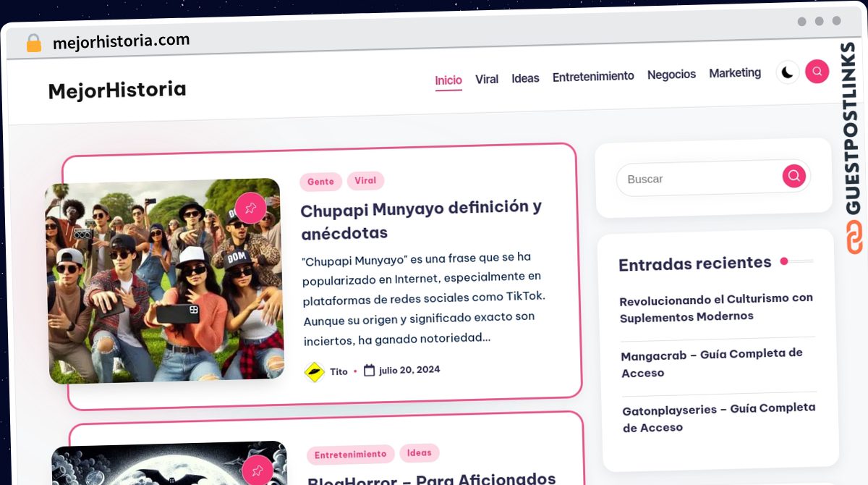Viewport: 868px width, 485px height.
Task: Open Revolucionando el Culturismo con Suplementos Modernos
Action: [717, 307]
